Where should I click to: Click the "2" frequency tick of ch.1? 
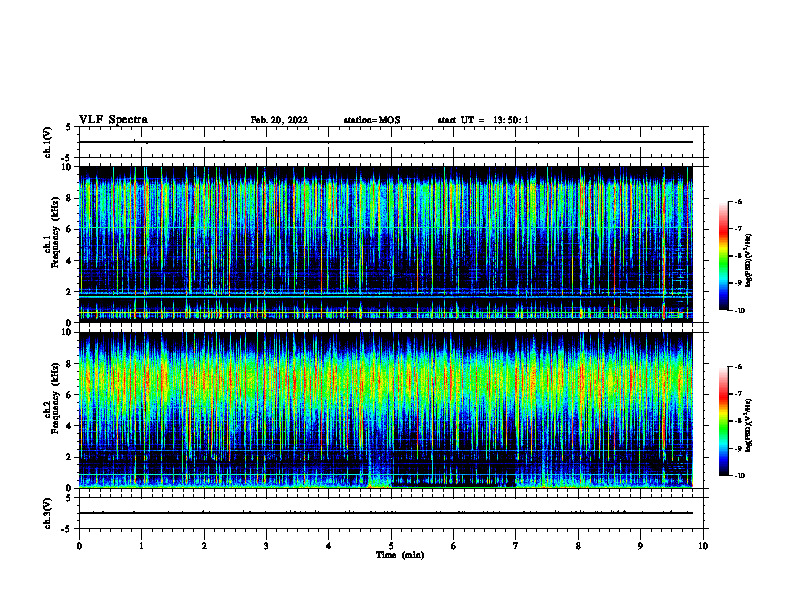(70, 292)
